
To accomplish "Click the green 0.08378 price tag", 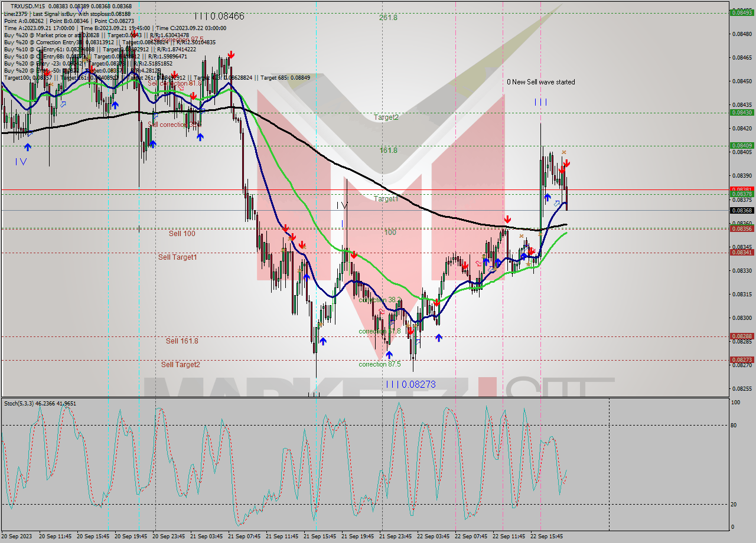I will coord(741,194).
